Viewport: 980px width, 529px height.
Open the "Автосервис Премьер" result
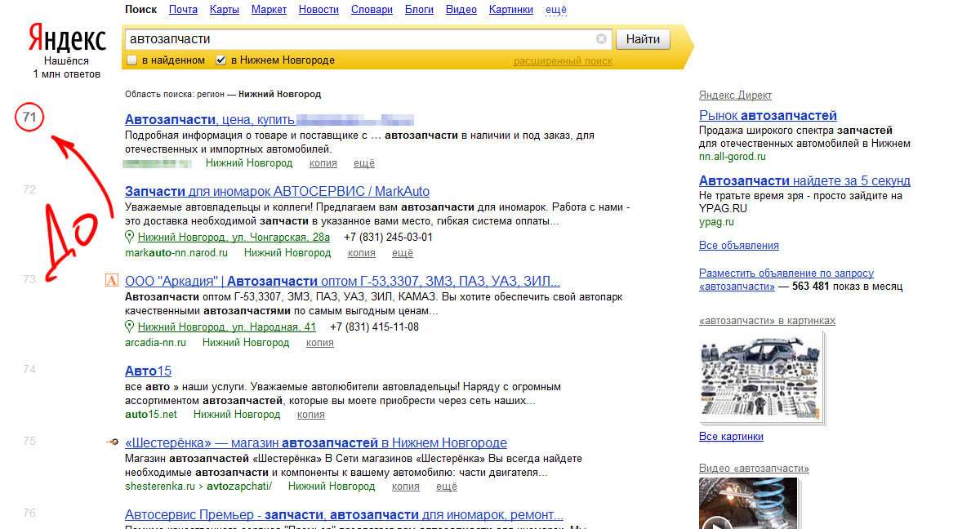coord(344,515)
